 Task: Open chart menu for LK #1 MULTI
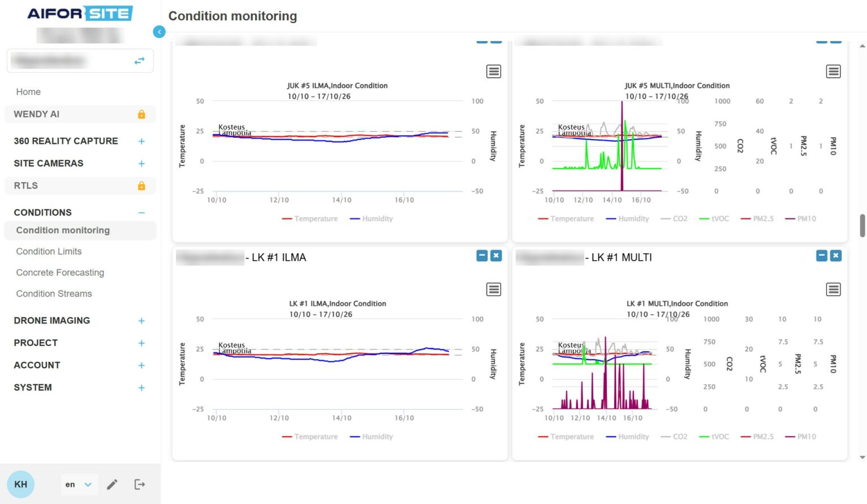(x=833, y=290)
